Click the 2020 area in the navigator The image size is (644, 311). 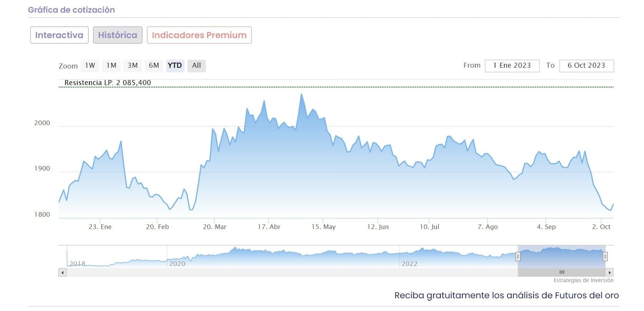177,264
